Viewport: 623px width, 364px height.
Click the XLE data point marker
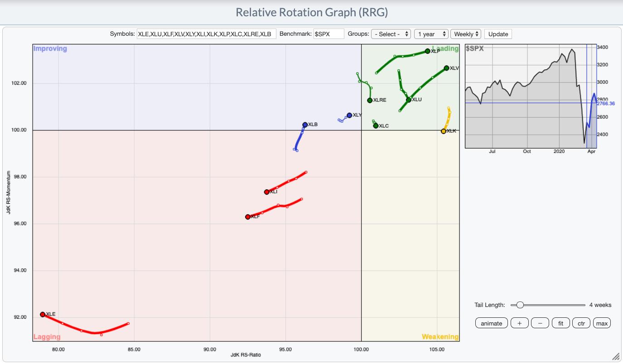(x=43, y=314)
